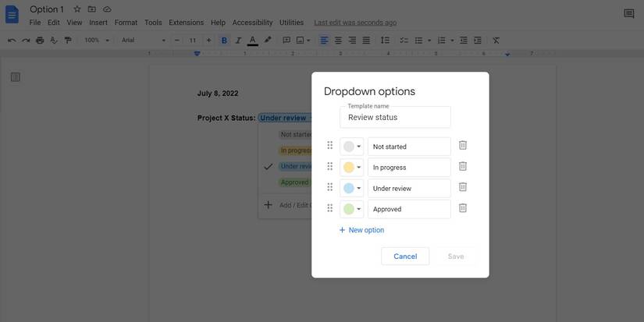Insert a checklist

(404, 41)
